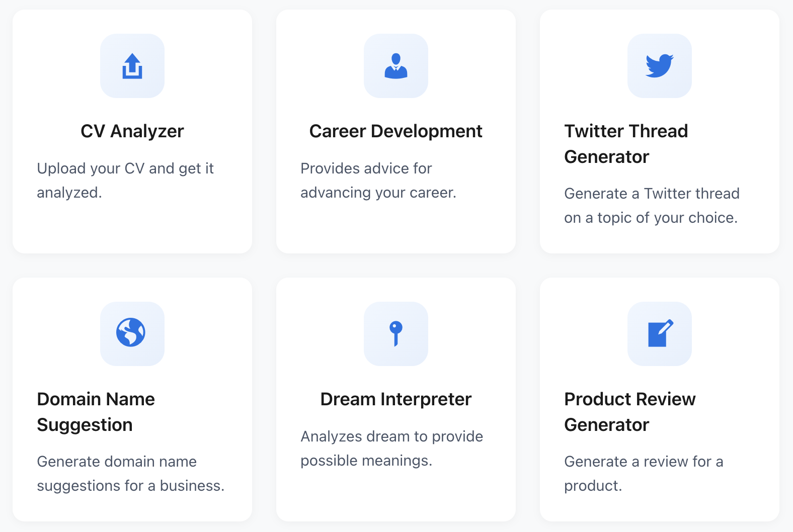Open the Career Development tool
Viewport: 793px width, 532px height.
(x=396, y=131)
